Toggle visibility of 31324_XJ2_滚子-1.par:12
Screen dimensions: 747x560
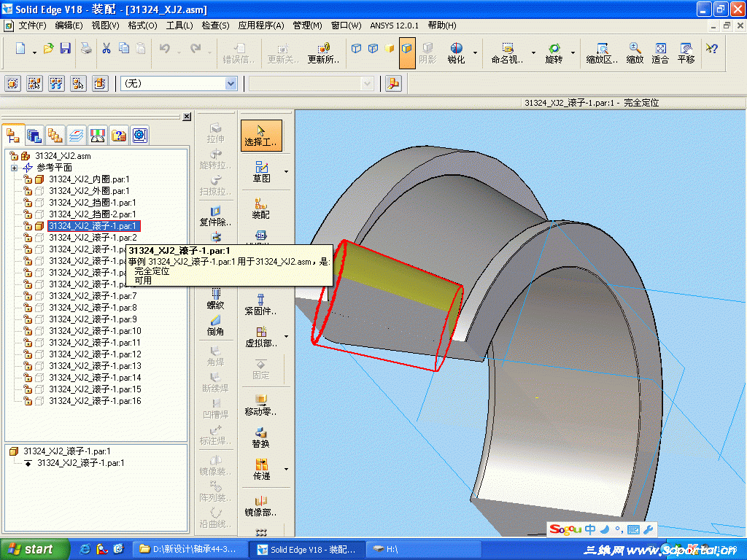[x=39, y=354]
